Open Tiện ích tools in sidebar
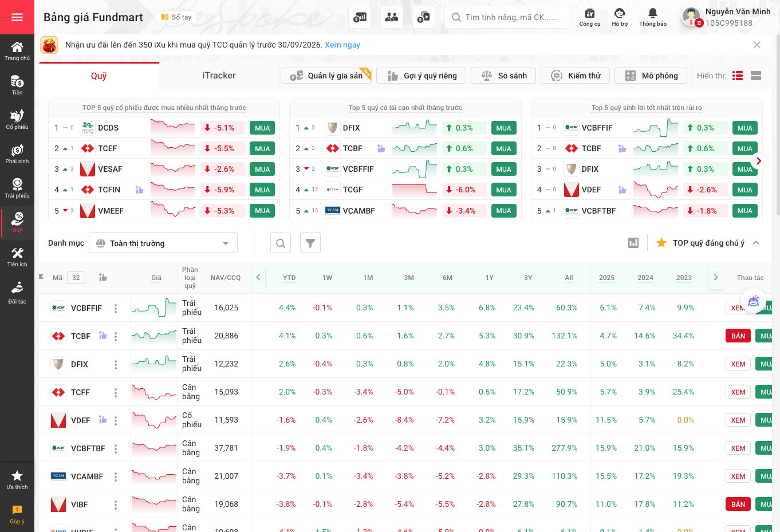Screen dimensions: 780x532 (x=17, y=257)
